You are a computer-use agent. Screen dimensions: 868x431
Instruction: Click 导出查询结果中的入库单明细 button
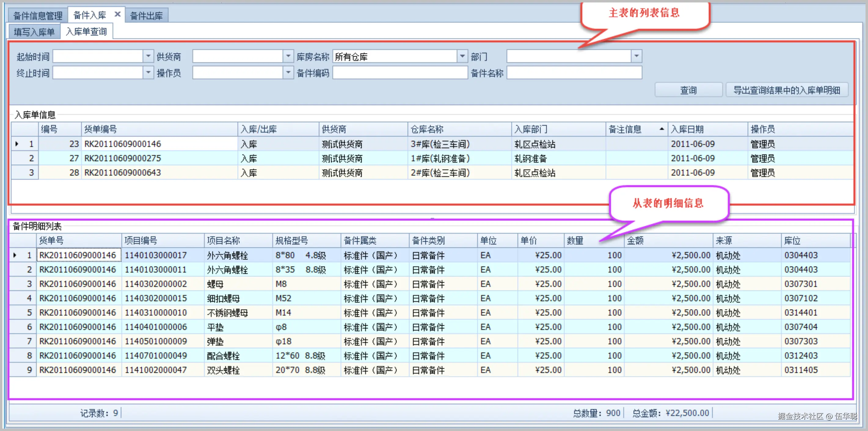[x=786, y=90]
